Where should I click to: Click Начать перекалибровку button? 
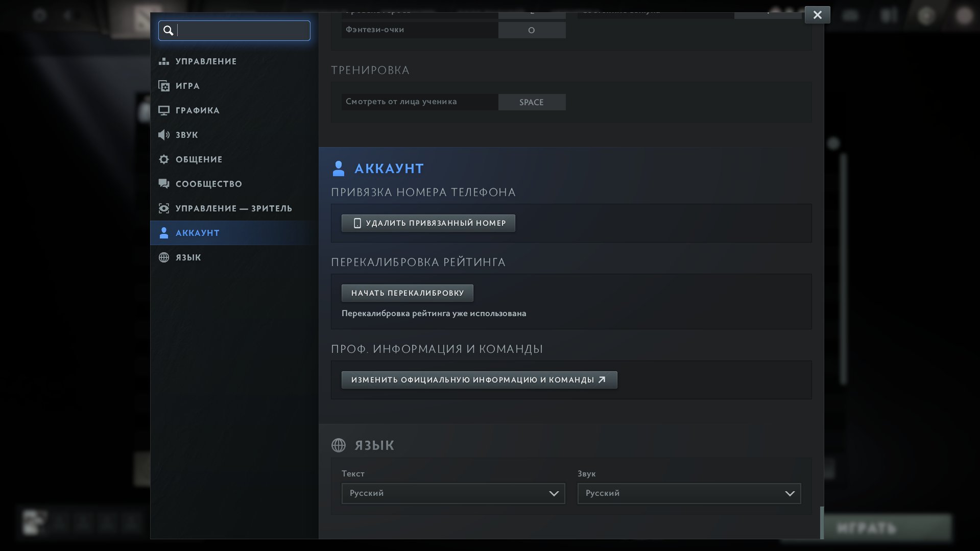(407, 293)
